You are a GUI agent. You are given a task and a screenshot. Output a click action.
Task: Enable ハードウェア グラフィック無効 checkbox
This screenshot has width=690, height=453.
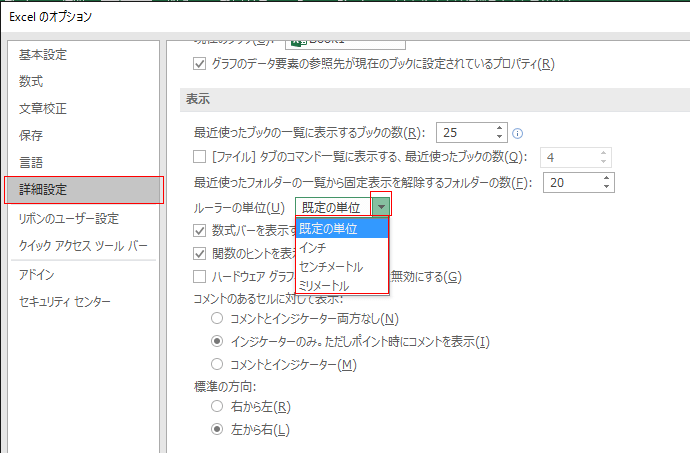click(x=199, y=276)
